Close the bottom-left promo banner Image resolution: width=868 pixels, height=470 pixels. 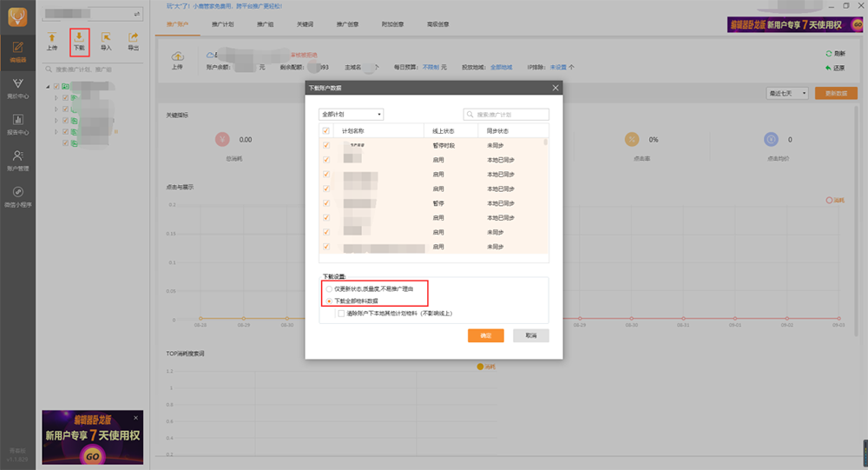(135, 418)
